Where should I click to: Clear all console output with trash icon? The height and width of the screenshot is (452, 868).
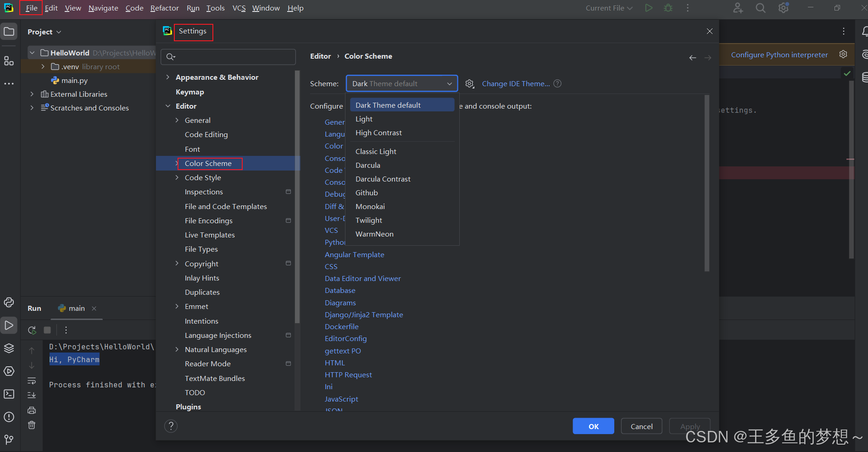pyautogui.click(x=32, y=425)
